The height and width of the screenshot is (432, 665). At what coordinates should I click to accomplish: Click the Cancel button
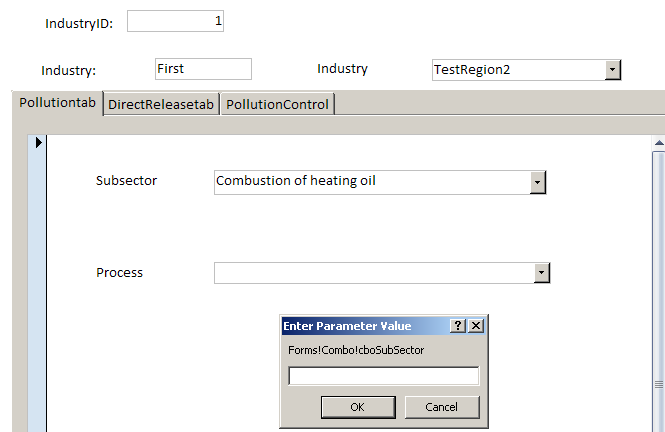(x=441, y=407)
